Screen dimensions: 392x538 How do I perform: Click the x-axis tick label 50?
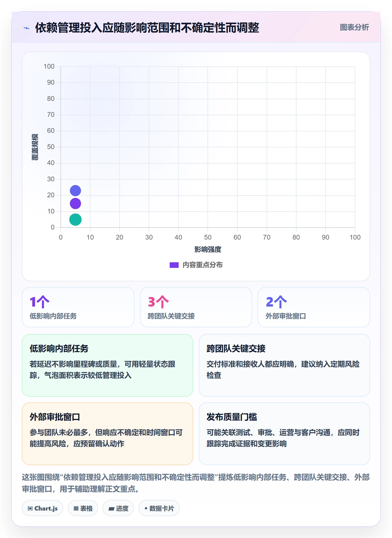click(208, 237)
